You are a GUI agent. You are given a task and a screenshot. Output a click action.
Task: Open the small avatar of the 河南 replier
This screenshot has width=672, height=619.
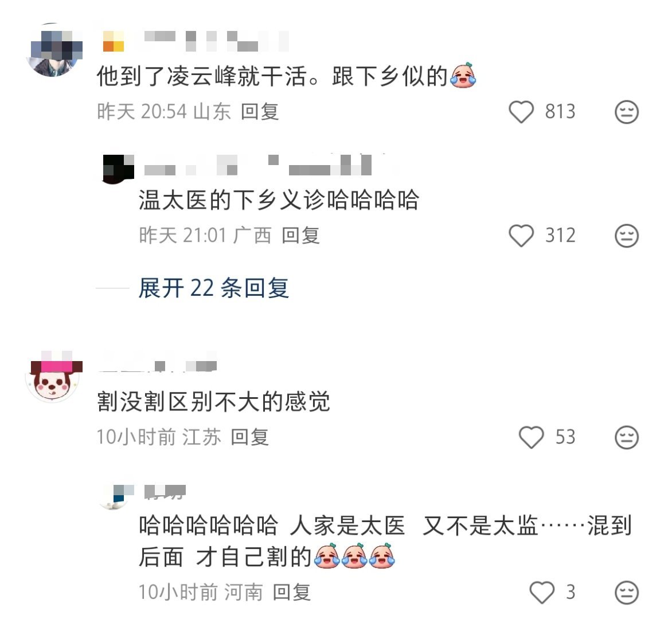tap(115, 497)
